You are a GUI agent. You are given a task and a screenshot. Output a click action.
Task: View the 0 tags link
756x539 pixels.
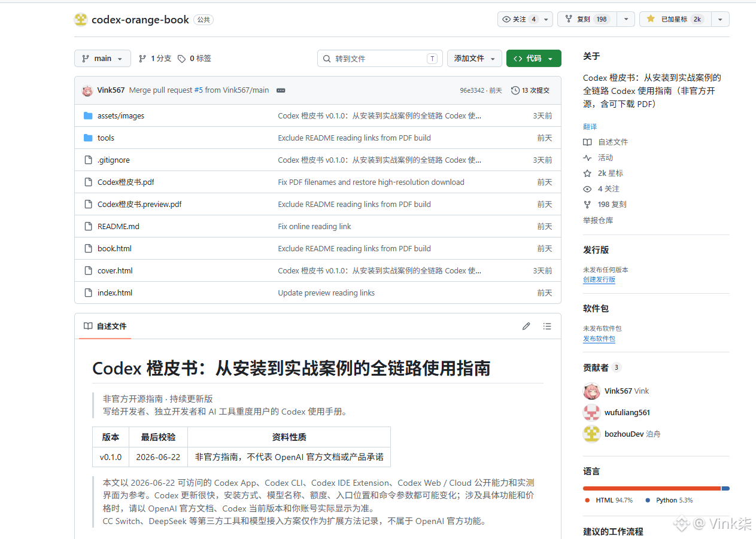coord(195,58)
